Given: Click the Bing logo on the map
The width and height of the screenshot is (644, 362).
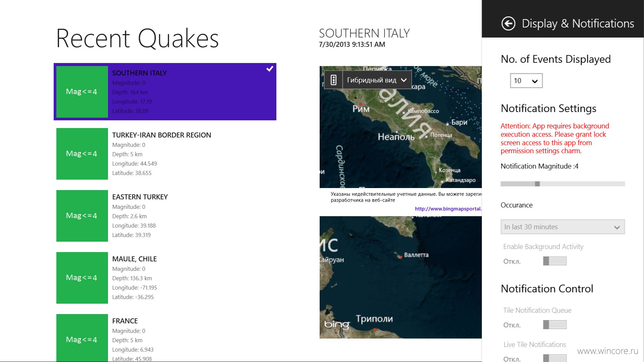Looking at the screenshot, I should tap(337, 324).
